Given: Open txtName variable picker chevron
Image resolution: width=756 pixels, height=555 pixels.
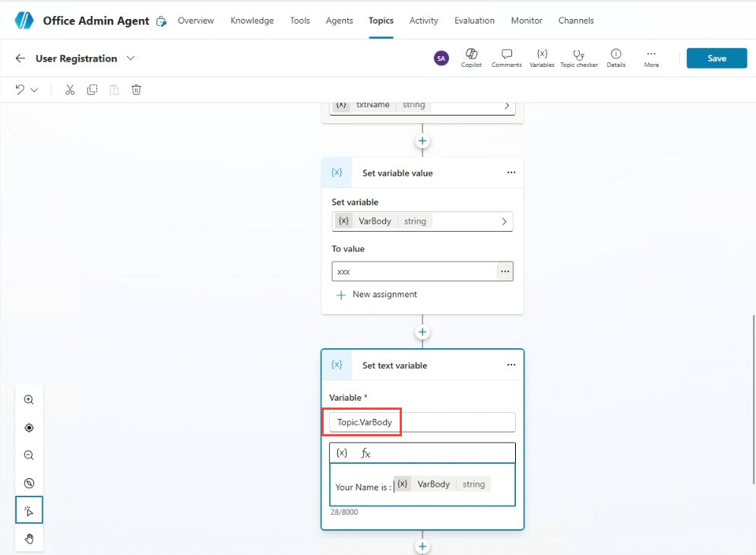Looking at the screenshot, I should tap(507, 106).
